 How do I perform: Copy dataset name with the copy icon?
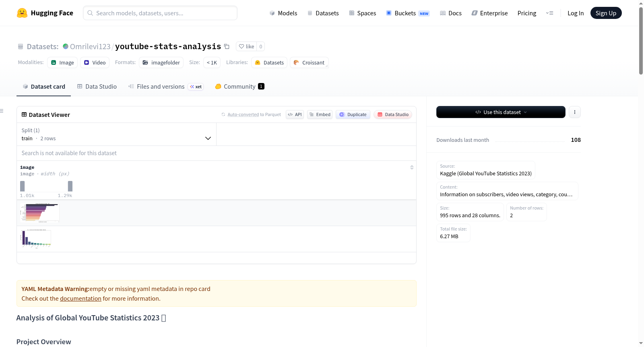[227, 46]
